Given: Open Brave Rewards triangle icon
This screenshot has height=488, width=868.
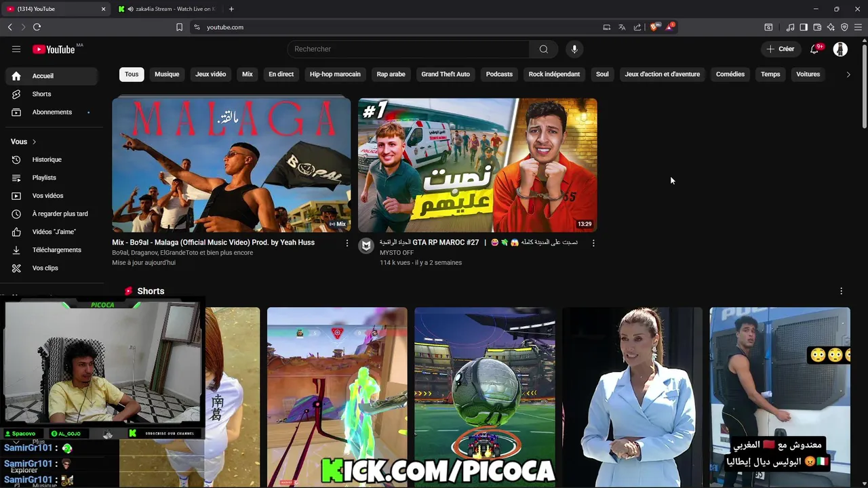Looking at the screenshot, I should [x=670, y=27].
